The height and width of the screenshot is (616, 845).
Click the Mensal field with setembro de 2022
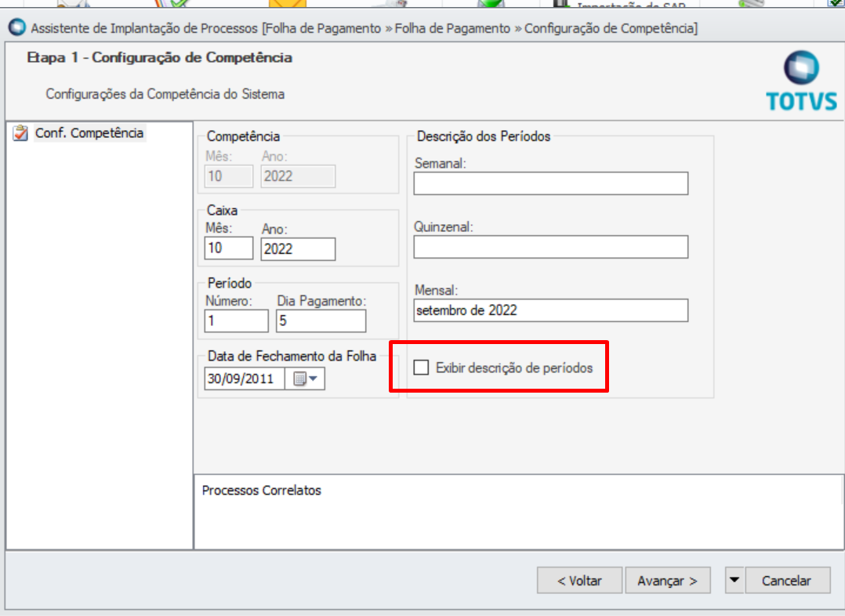pyautogui.click(x=551, y=310)
